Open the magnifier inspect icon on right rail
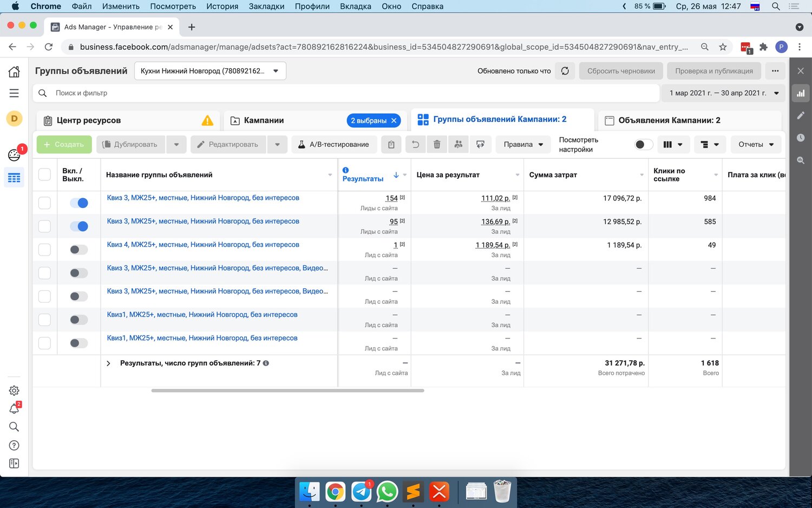Viewport: 812px width, 508px height. [x=801, y=160]
